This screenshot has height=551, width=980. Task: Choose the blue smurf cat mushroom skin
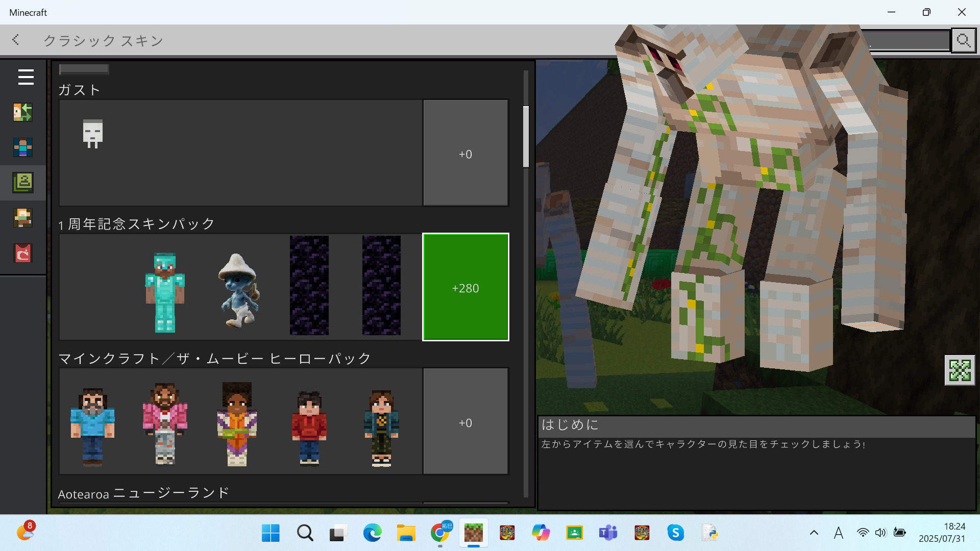point(239,290)
